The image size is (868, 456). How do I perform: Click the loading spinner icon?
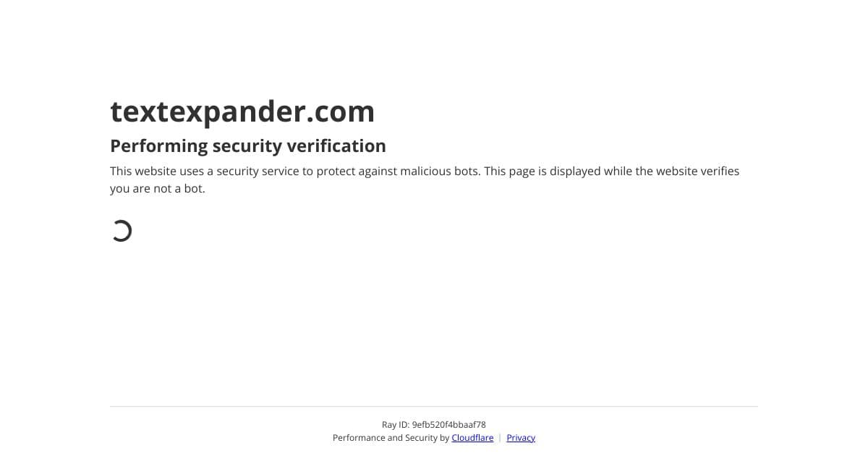click(x=122, y=231)
